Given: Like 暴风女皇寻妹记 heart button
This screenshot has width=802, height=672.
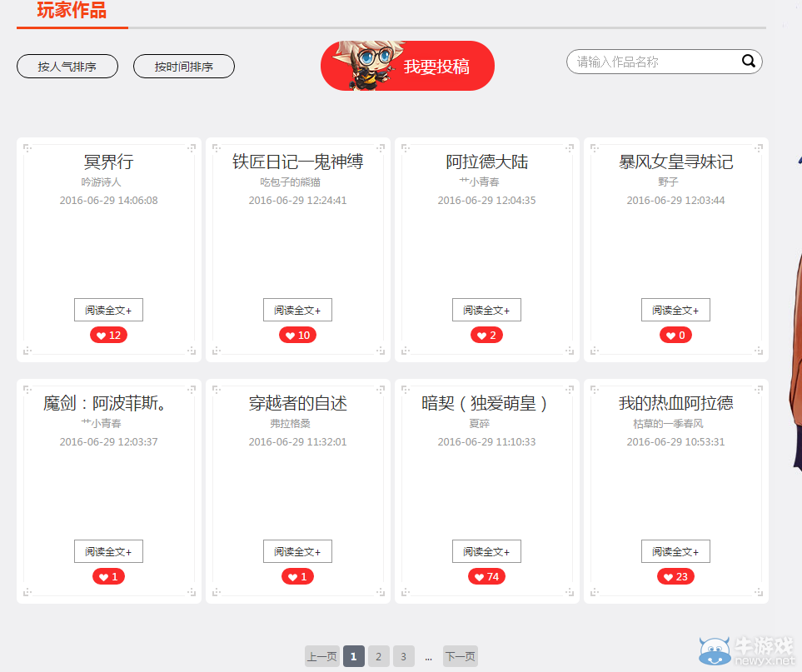Looking at the screenshot, I should [675, 336].
